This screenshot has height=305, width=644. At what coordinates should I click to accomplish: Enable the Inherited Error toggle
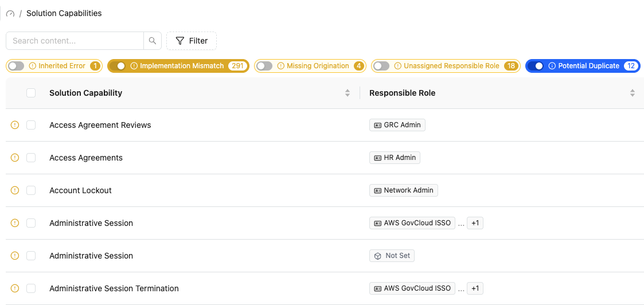(x=17, y=66)
